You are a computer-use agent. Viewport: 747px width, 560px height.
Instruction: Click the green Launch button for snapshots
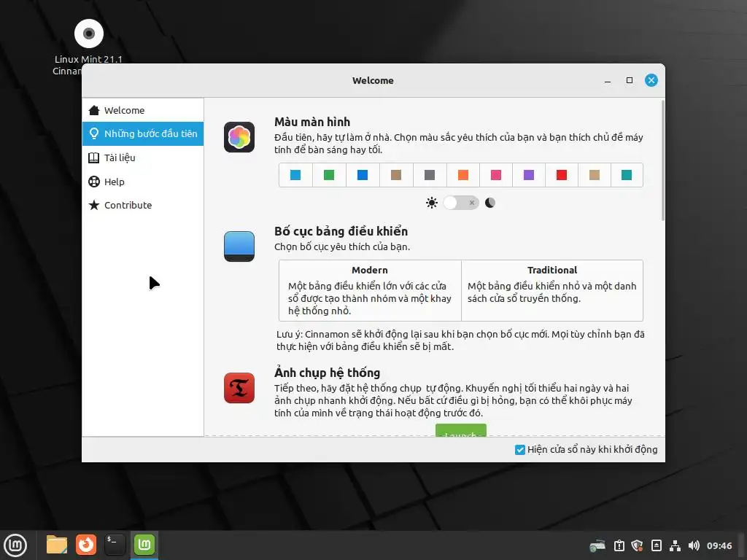(x=461, y=430)
